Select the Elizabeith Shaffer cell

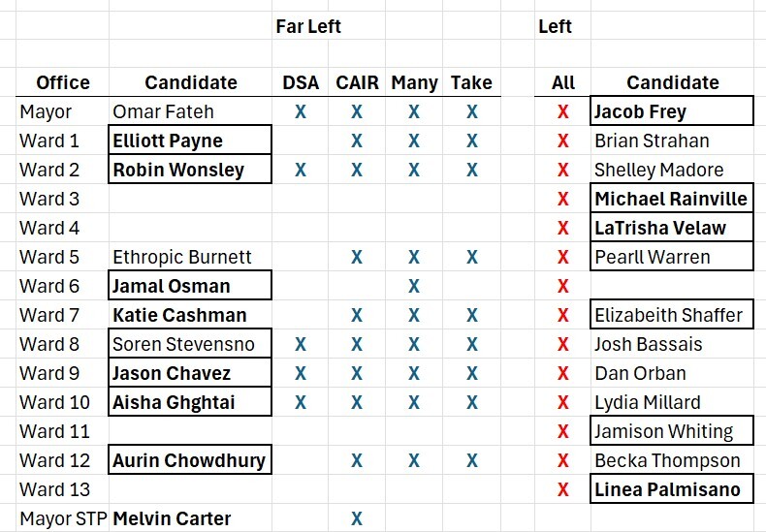pos(669,315)
